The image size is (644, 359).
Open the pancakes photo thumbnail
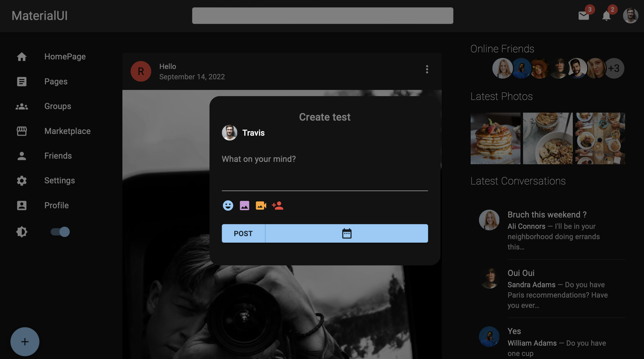(x=495, y=138)
